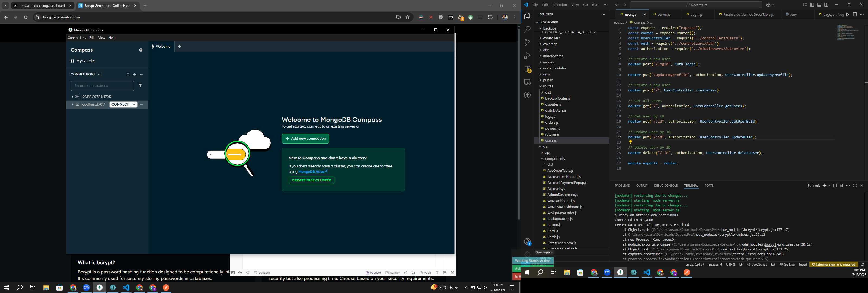This screenshot has height=293, width=868.
Task: Switch to DEBUG CONSOLE panel tab
Action: point(665,186)
